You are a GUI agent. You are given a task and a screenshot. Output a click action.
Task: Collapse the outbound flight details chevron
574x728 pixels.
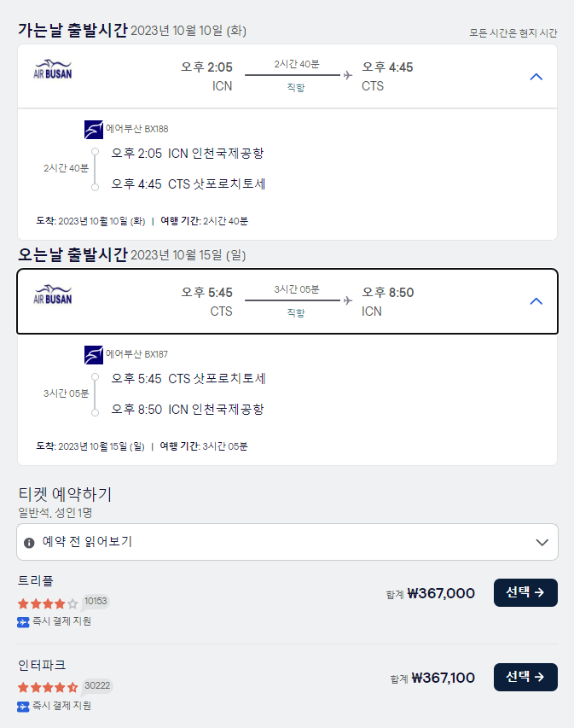pyautogui.click(x=536, y=77)
